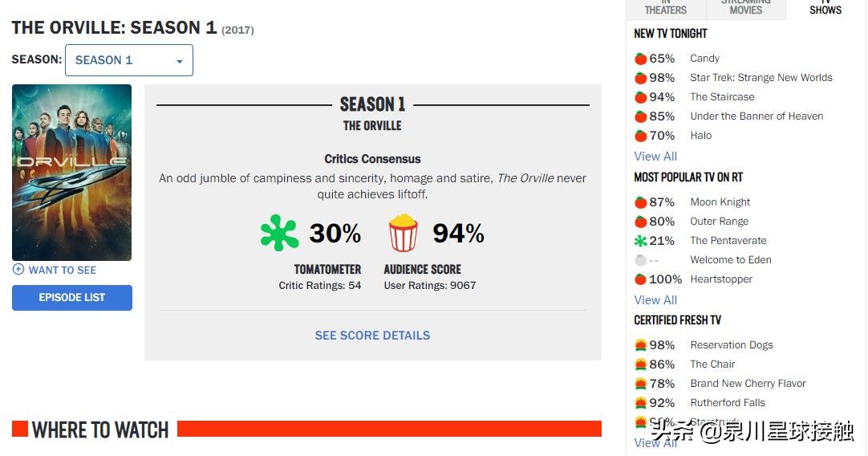Click View All under Most Popular TV
The image size is (868, 456).
coord(655,300)
